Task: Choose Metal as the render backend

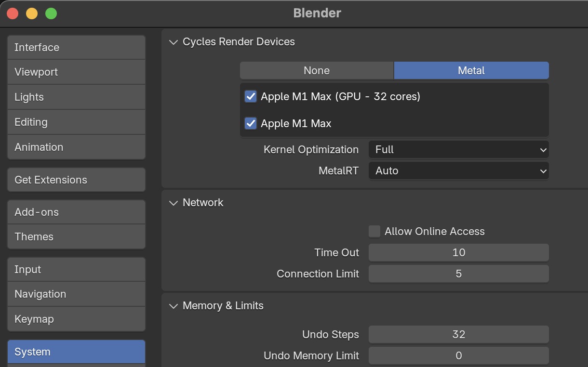Action: [471, 70]
